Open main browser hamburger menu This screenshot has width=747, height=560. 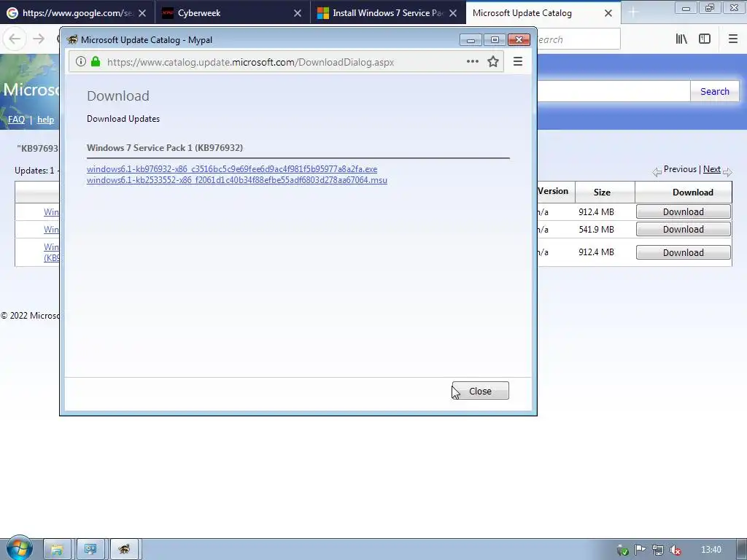[x=733, y=39]
